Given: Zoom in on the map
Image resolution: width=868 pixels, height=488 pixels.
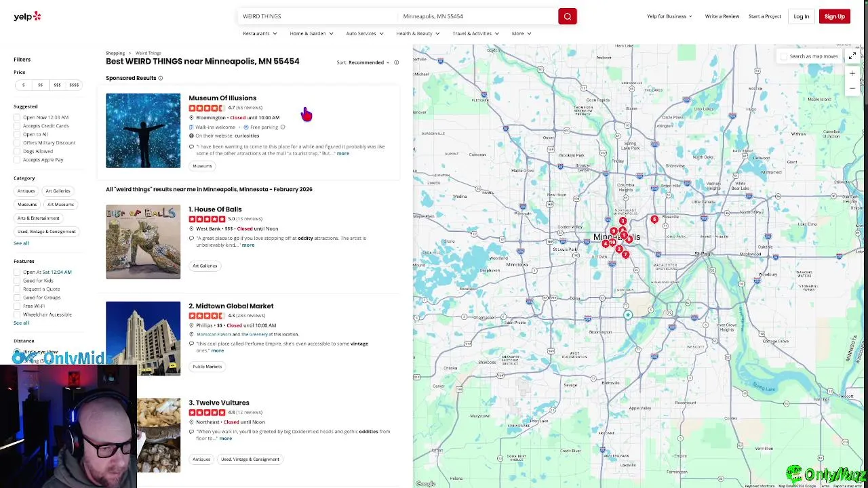Looking at the screenshot, I should click(852, 73).
